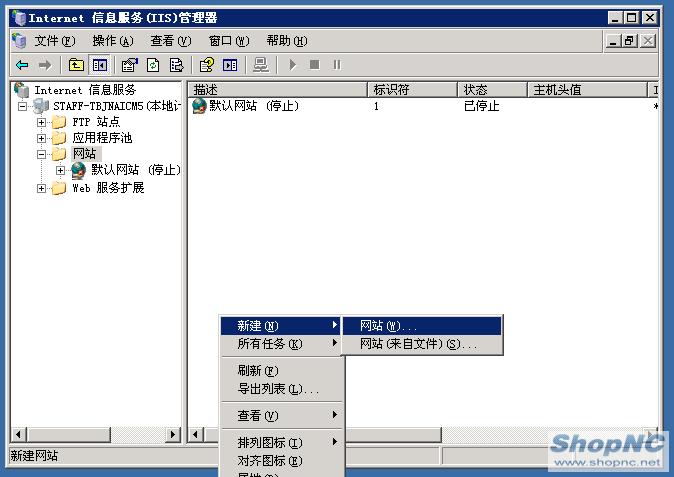Click the Forward arrow toolbar icon
Screen dimensions: 674x477
[45, 65]
